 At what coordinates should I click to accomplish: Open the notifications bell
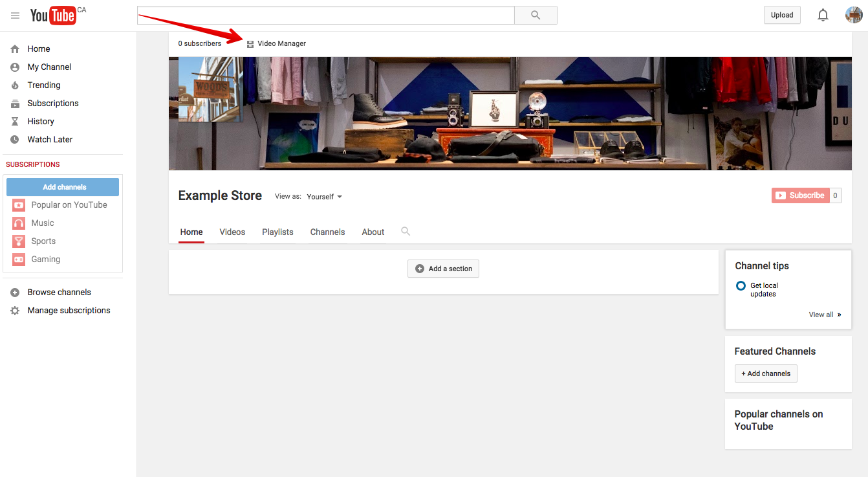(823, 16)
